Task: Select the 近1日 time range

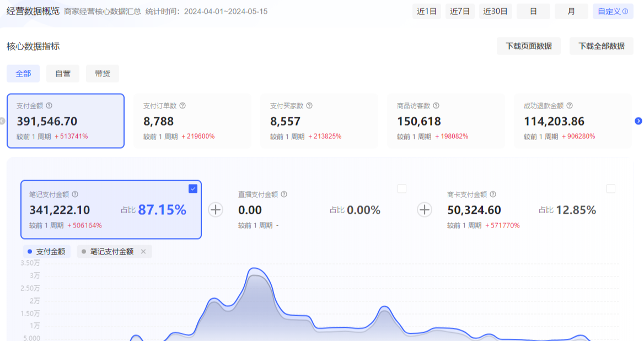Action: (427, 12)
